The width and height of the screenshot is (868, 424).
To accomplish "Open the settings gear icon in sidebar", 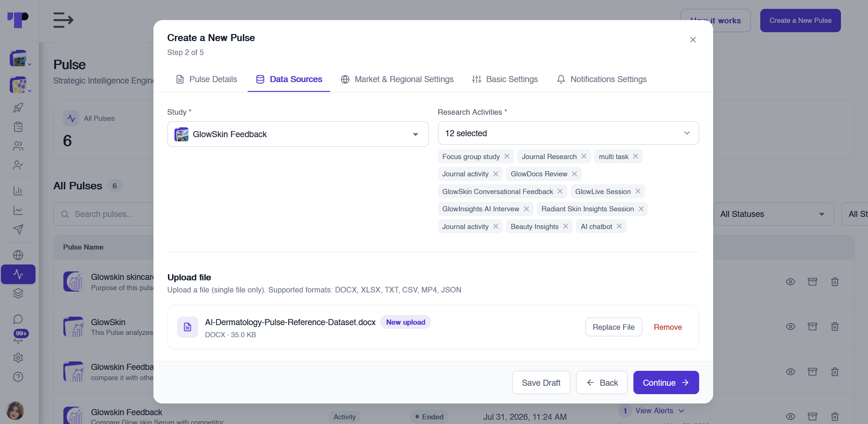I will [18, 358].
